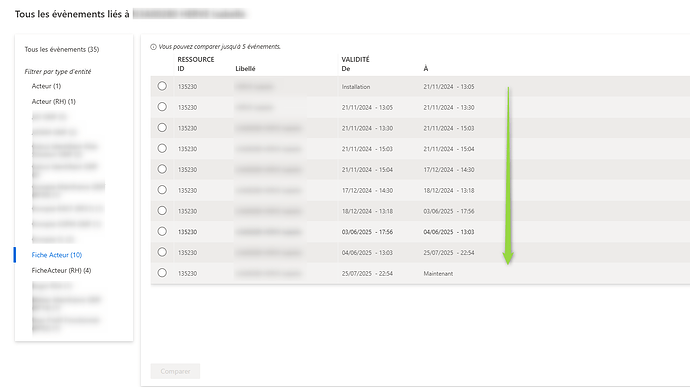This screenshot has width=690, height=389.
Task: Click end date 03/06/2025 - 17:56
Action: coord(449,211)
